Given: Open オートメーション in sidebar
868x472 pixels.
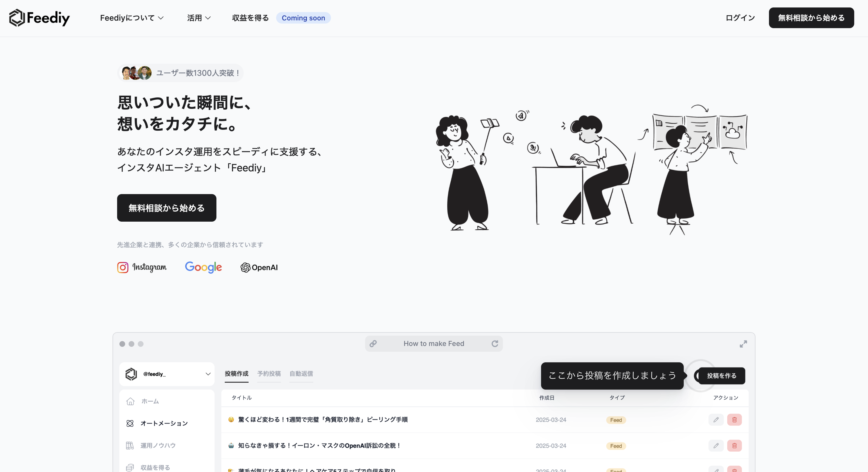Looking at the screenshot, I should pyautogui.click(x=164, y=423).
